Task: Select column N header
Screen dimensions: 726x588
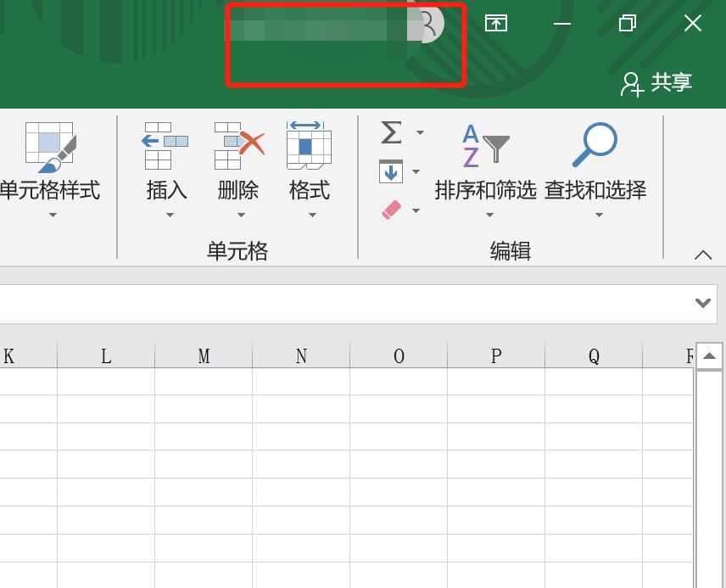Action: pyautogui.click(x=301, y=355)
